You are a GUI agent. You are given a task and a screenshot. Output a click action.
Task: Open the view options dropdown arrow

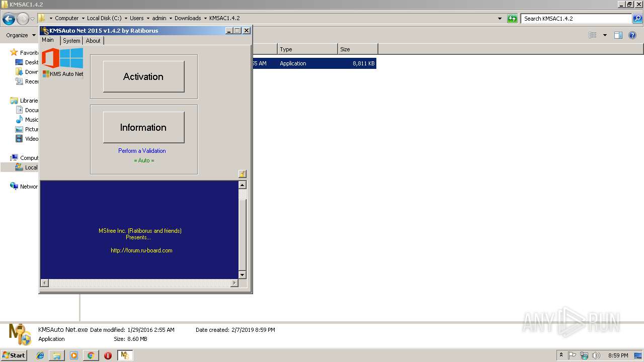click(x=605, y=35)
